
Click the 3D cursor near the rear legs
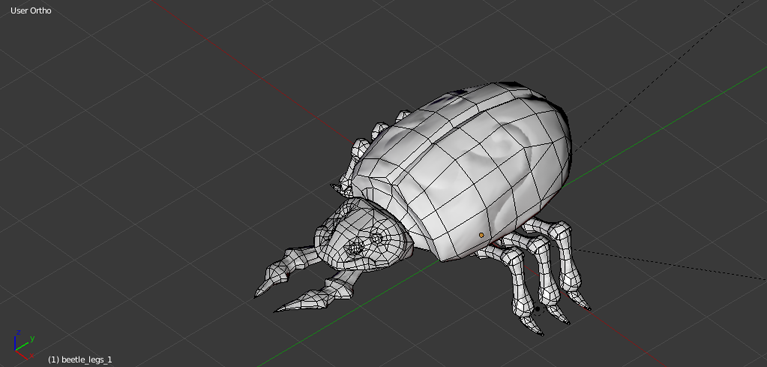tap(538, 309)
